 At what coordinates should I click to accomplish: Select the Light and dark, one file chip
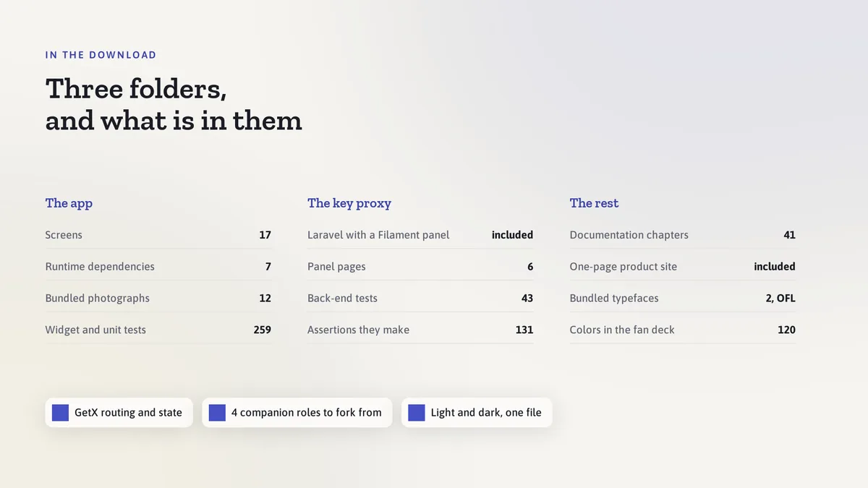tap(477, 413)
